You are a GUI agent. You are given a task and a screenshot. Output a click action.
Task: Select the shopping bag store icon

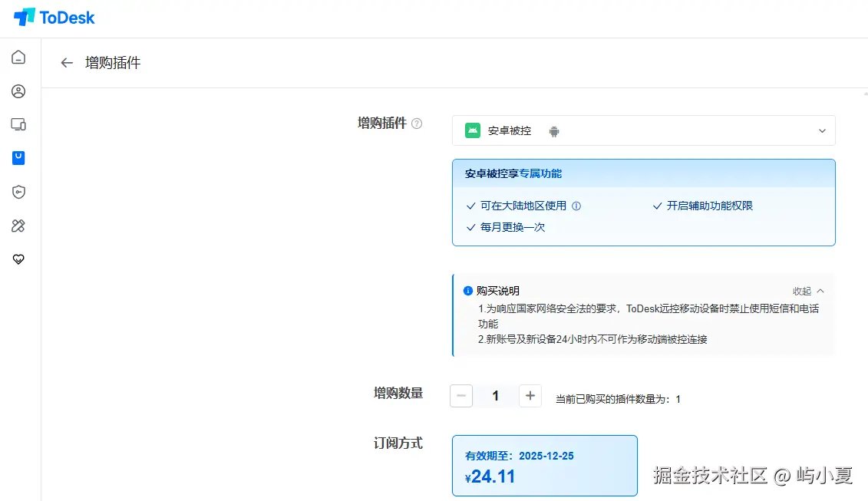pyautogui.click(x=18, y=158)
